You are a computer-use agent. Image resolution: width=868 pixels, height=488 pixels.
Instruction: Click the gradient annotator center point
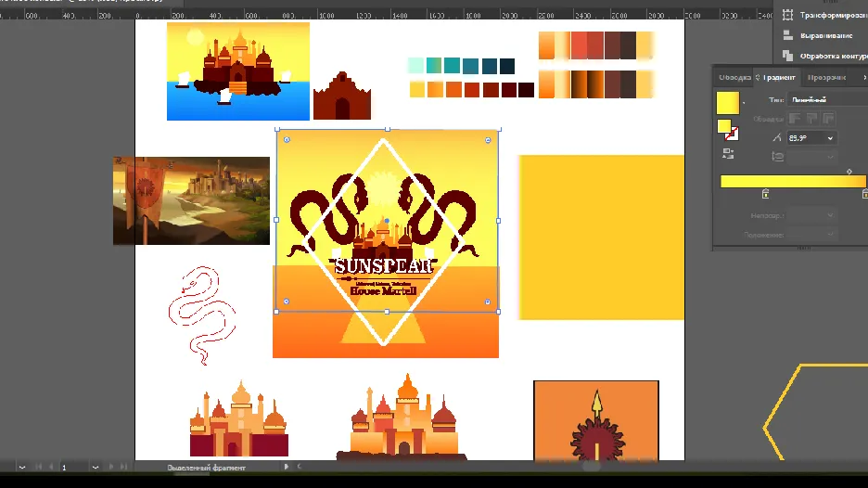[x=387, y=221]
